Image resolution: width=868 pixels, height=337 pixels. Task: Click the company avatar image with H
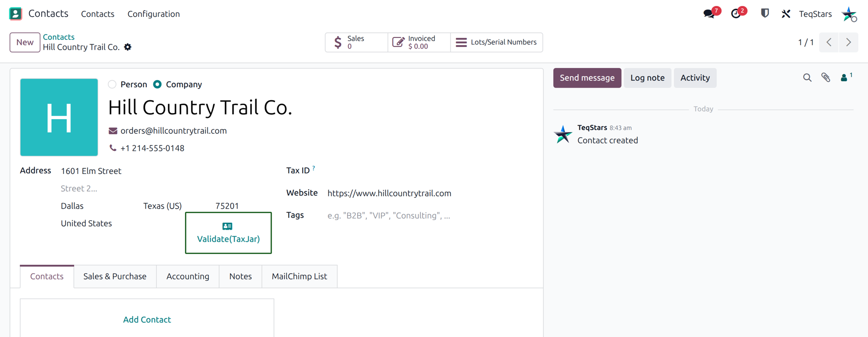pos(59,117)
